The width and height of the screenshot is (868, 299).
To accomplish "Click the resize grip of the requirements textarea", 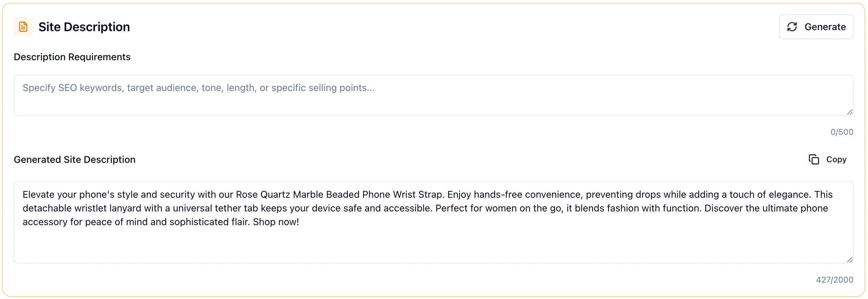I will click(x=850, y=111).
